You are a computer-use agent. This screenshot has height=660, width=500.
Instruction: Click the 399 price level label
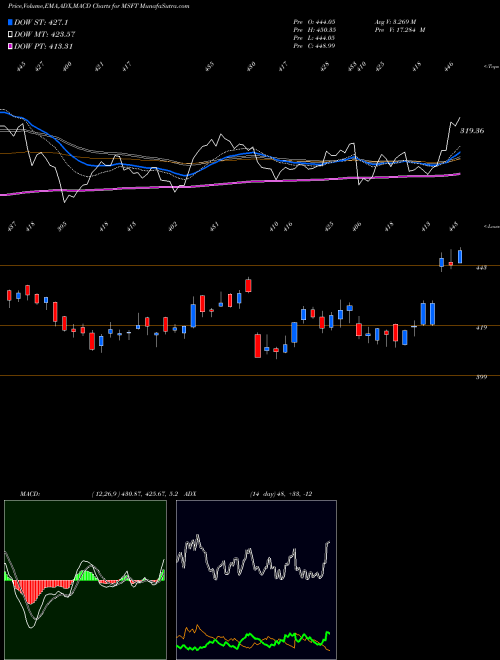(481, 377)
